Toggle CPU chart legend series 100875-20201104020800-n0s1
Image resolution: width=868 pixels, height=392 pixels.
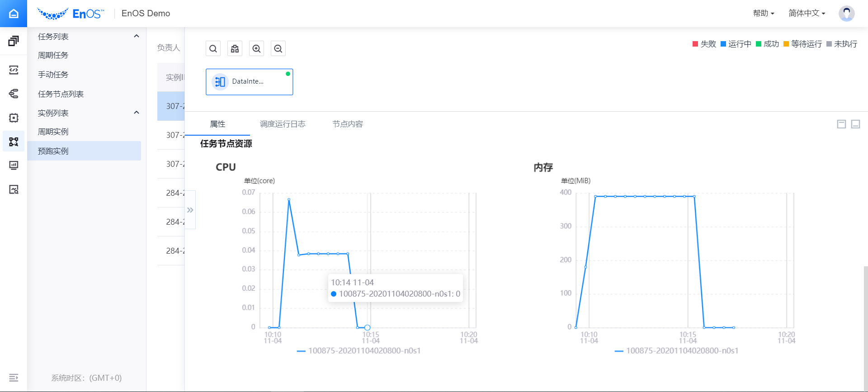coord(359,351)
